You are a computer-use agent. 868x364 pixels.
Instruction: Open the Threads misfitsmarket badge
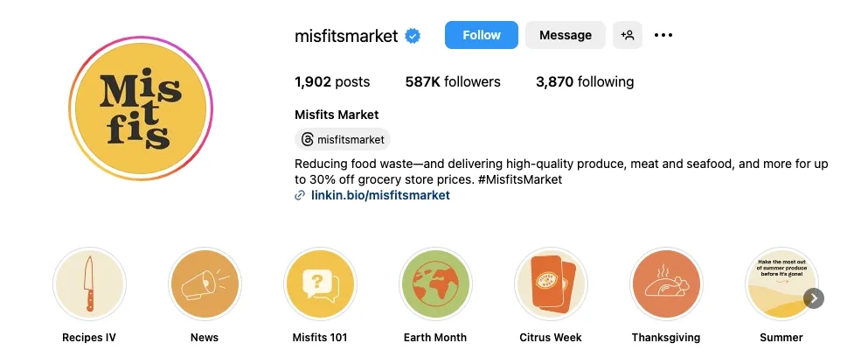point(343,139)
